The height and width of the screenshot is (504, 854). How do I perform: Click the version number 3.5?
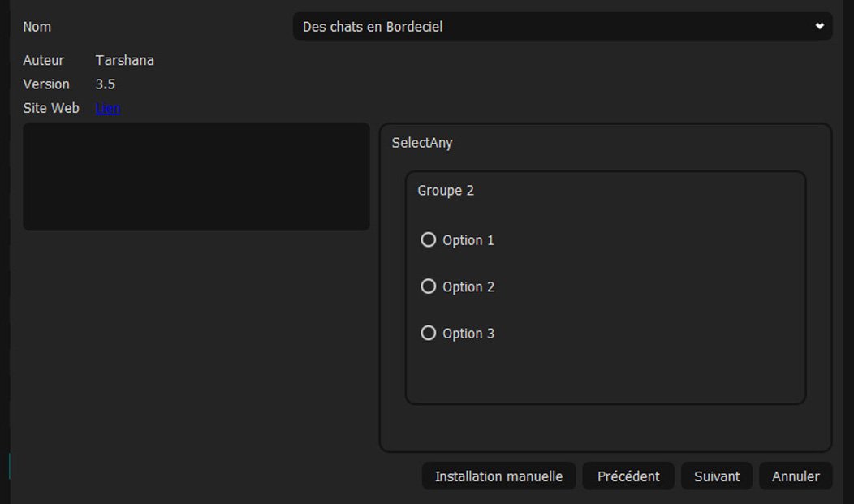[106, 84]
